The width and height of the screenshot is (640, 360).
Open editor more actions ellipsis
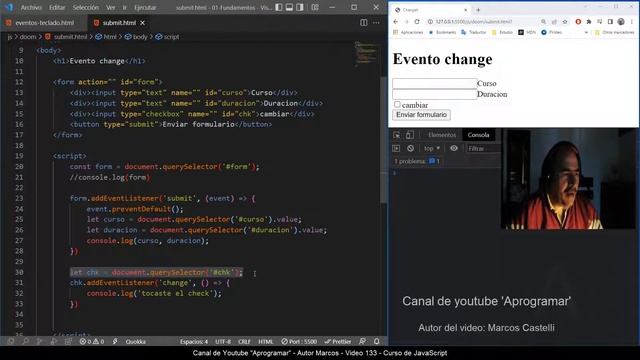pos(376,23)
